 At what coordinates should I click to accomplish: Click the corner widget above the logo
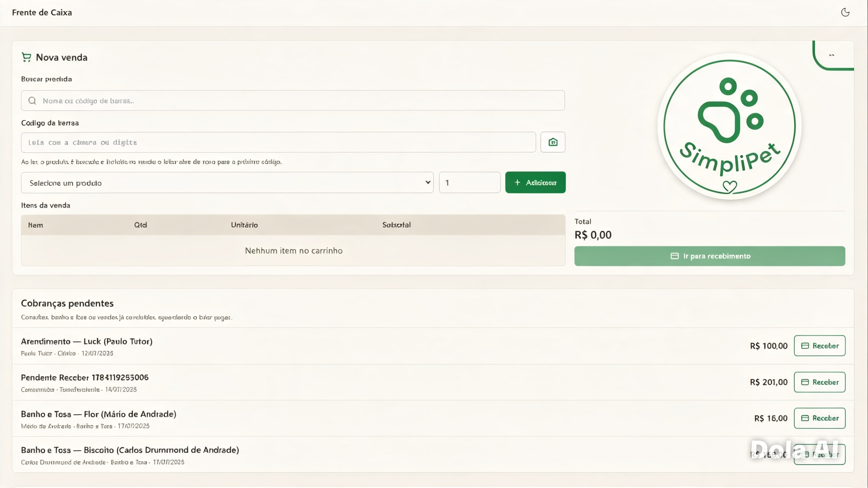point(833,55)
